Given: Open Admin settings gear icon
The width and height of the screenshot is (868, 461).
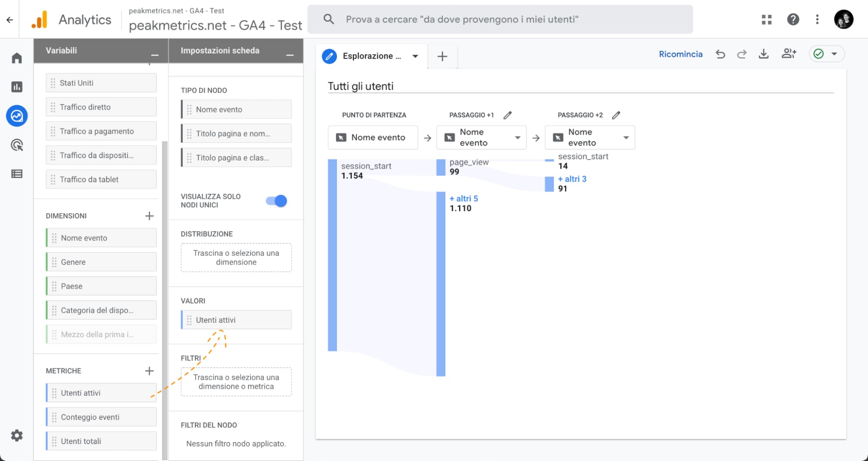Looking at the screenshot, I should (x=17, y=435).
